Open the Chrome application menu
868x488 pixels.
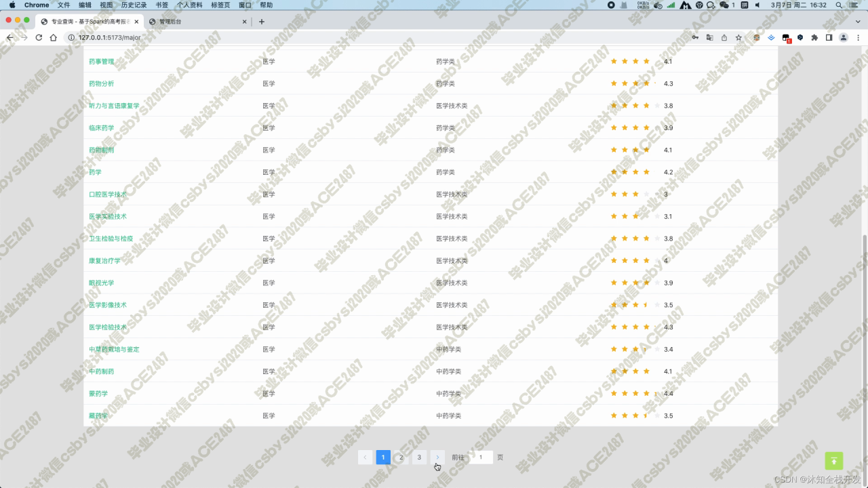coord(37,5)
